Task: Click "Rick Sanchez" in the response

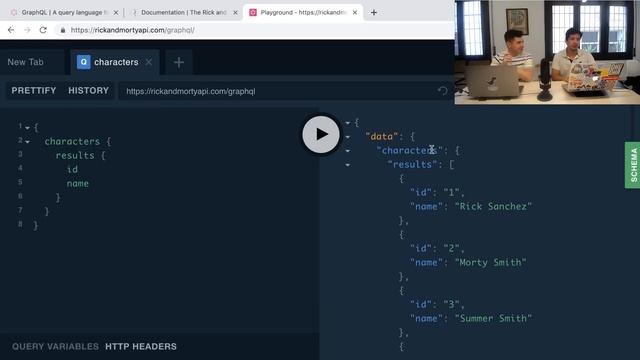Action: tap(493, 207)
